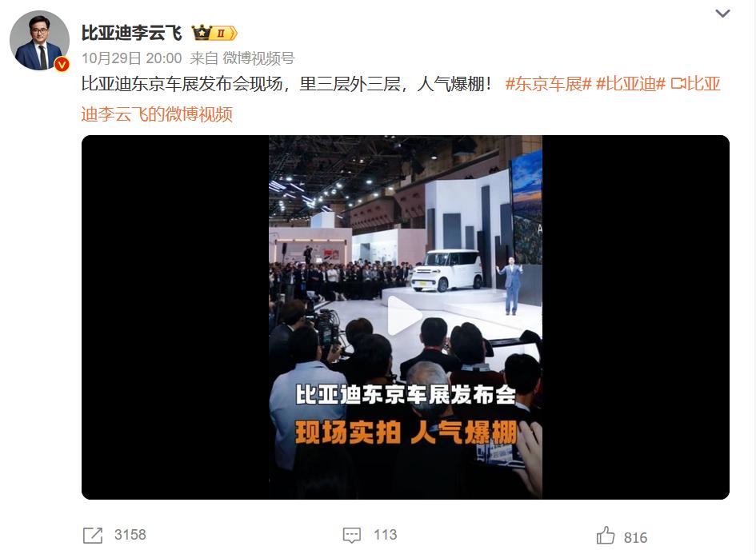Click the repost share icon

point(93,535)
